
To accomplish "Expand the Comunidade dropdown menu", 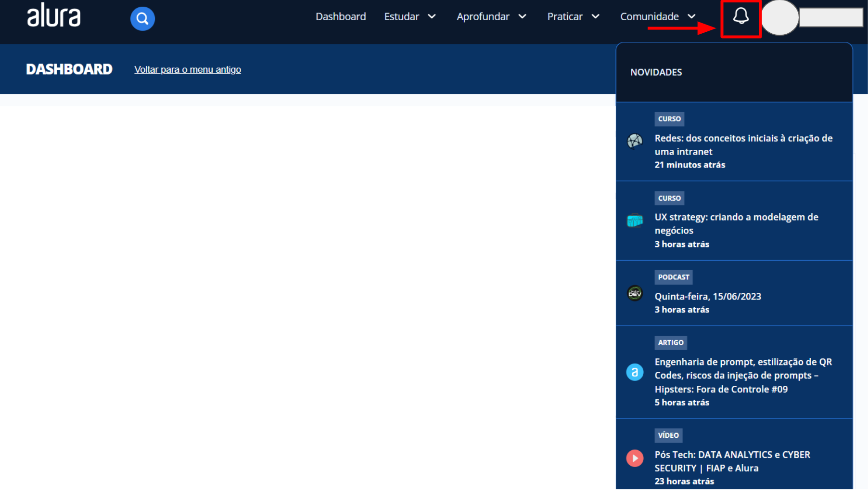I will [658, 17].
